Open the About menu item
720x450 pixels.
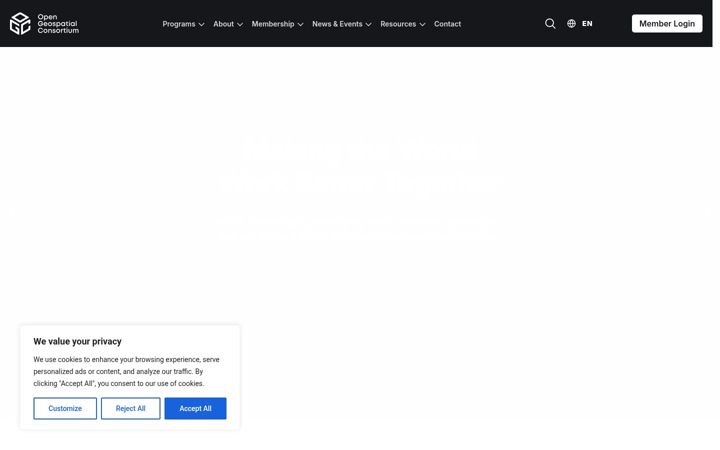(x=223, y=24)
